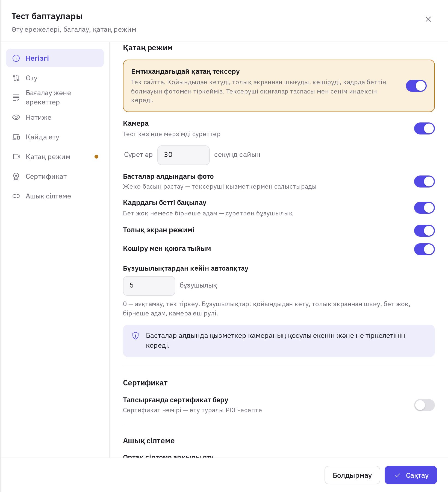Select Сертификат in the sidebar
The image size is (448, 492).
pyautogui.click(x=55, y=176)
